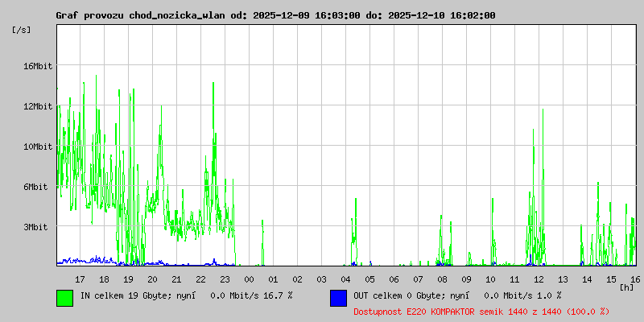
Task: Click the 21 hour axis label
Action: [176, 279]
